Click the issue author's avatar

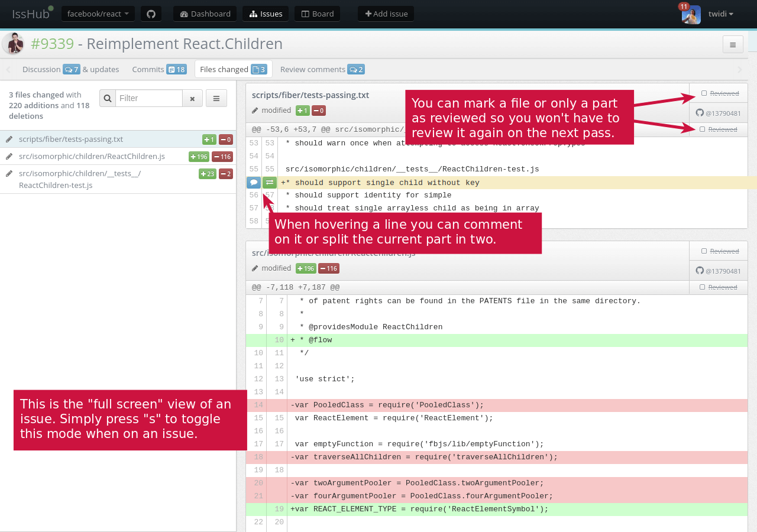tap(13, 44)
